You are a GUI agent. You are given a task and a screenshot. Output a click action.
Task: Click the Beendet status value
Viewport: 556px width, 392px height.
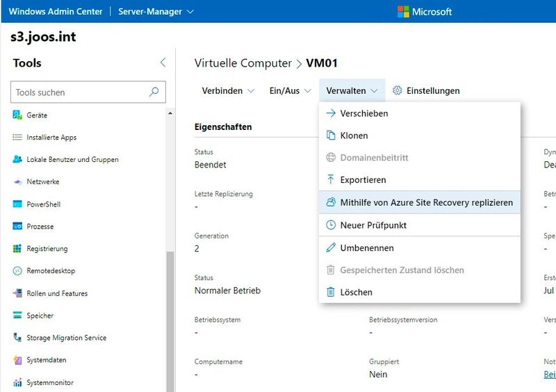click(x=211, y=165)
